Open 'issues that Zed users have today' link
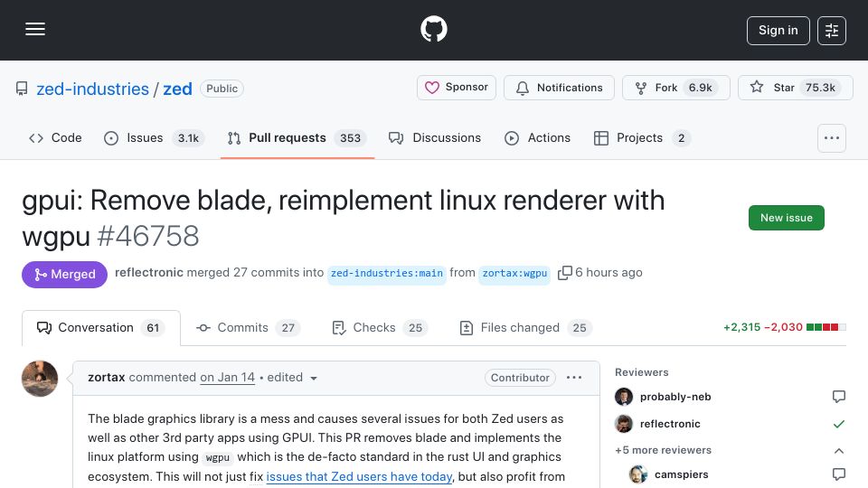This screenshot has width=868, height=488. [359, 476]
